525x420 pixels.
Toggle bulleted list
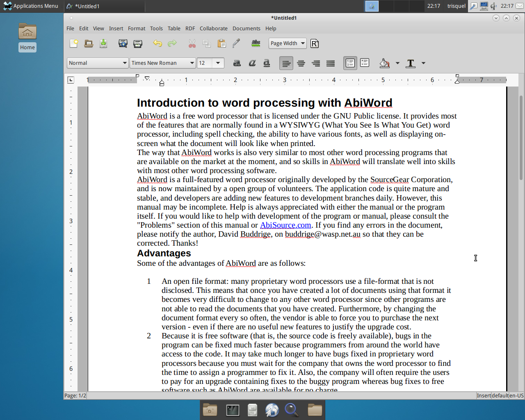[x=365, y=63]
